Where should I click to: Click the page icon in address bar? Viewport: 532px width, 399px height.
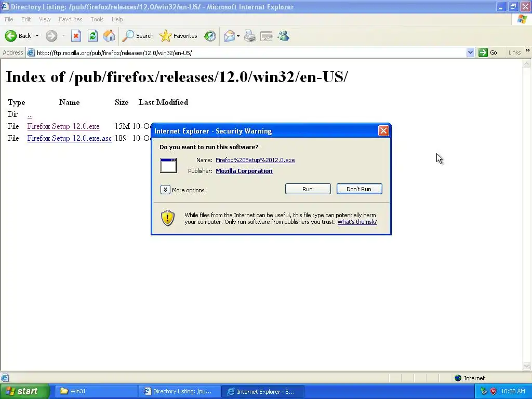[31, 52]
